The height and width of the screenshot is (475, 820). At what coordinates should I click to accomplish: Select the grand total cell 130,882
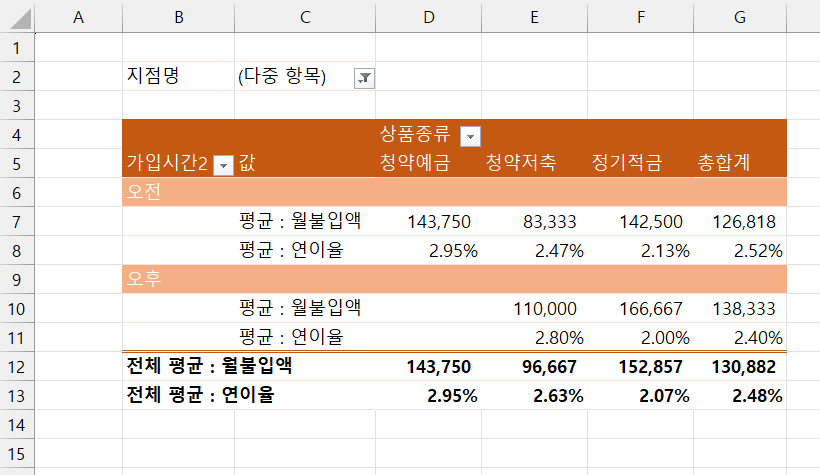(744, 367)
